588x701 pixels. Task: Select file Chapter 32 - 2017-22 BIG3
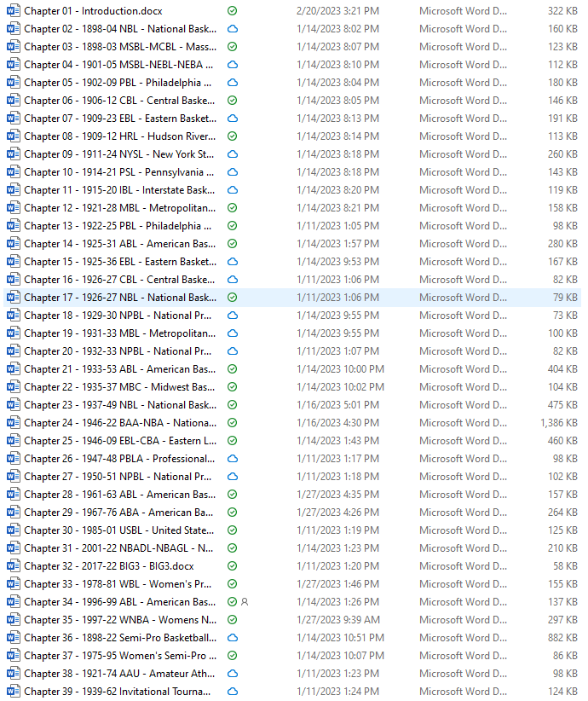click(x=109, y=566)
